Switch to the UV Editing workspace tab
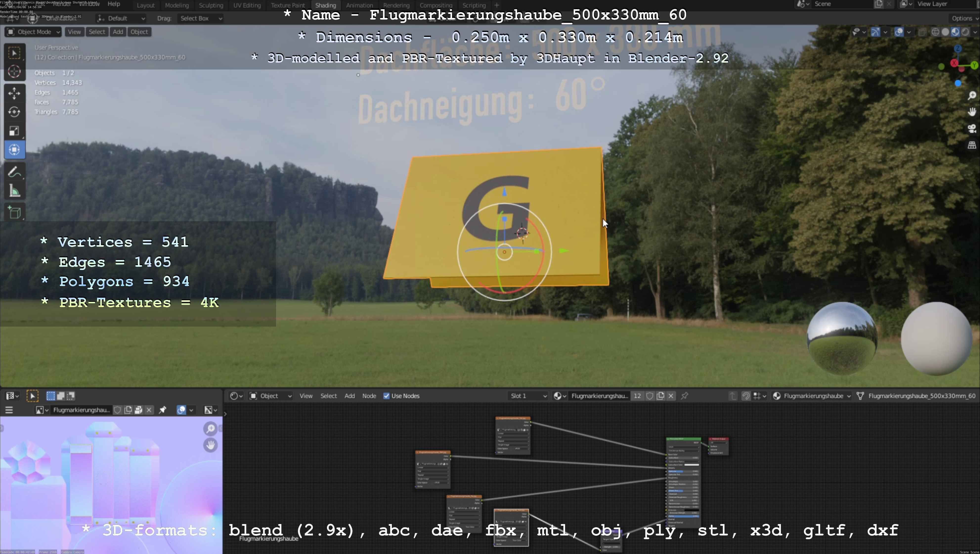The image size is (980, 554). pos(247,5)
